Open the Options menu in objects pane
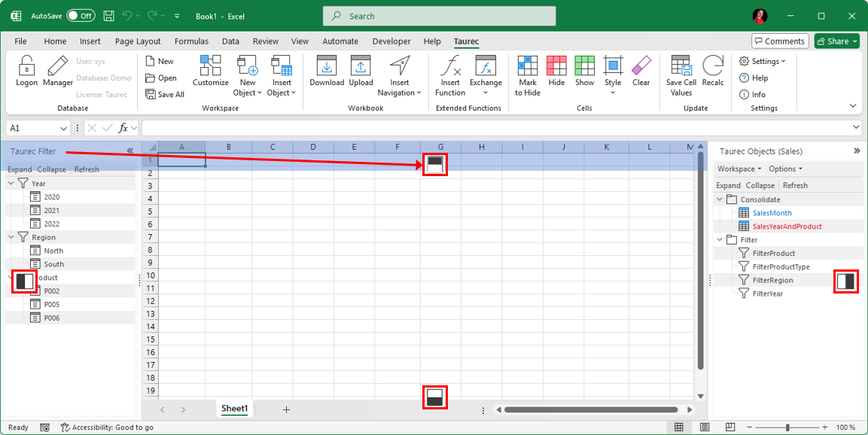 coord(785,169)
